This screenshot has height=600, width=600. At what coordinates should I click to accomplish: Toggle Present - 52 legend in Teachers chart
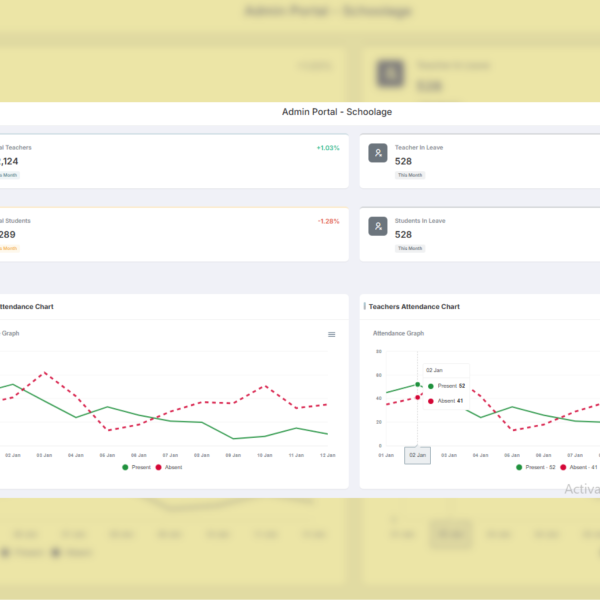coord(534,467)
